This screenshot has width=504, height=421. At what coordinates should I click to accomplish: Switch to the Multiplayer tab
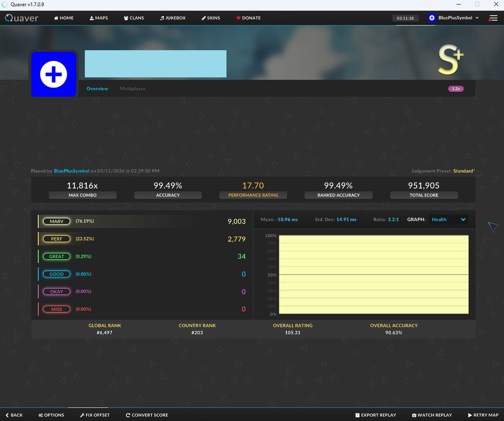[x=132, y=89]
